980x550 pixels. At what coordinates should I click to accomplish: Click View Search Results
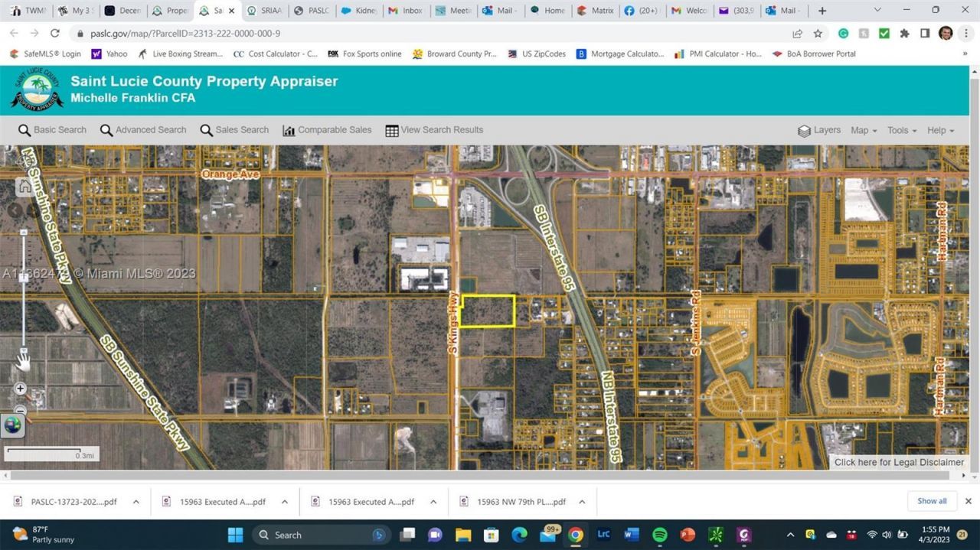pyautogui.click(x=433, y=130)
